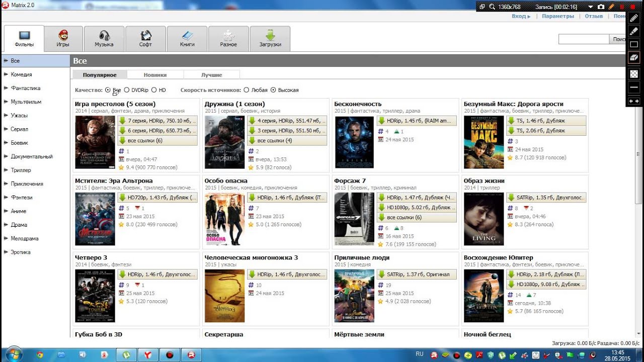Open the Книги category tab
Image resolution: width=644 pixels, height=362 pixels.
coord(187,39)
